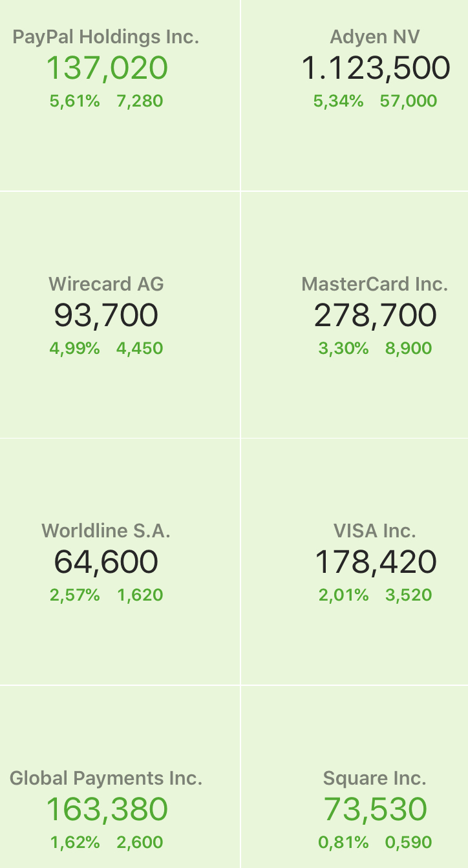Tap Global Payments' price 163,380
This screenshot has height=868, width=468.
click(x=107, y=810)
